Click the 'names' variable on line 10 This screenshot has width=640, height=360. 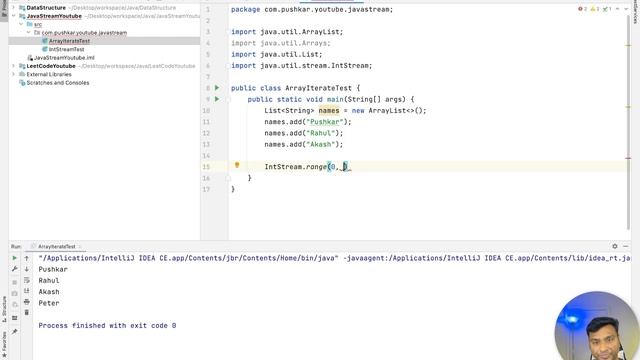[329, 111]
